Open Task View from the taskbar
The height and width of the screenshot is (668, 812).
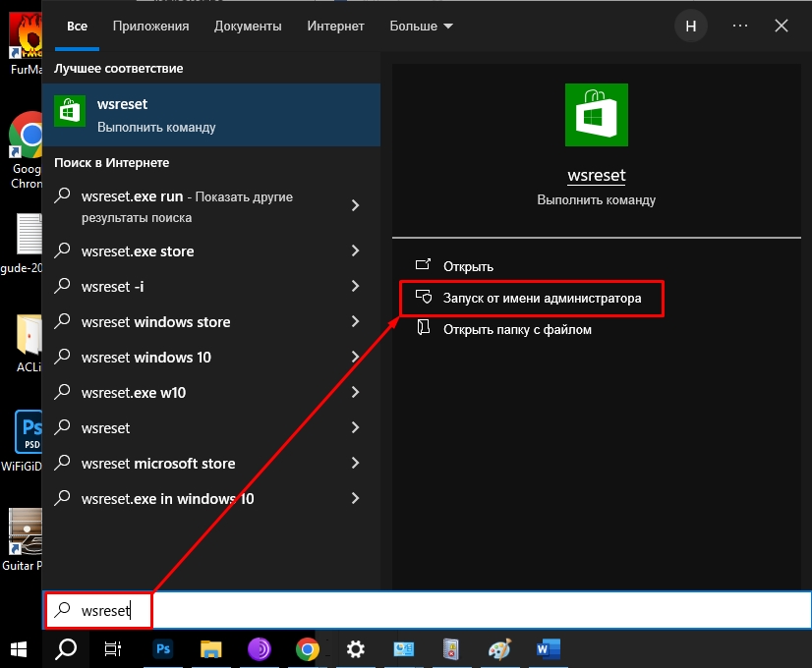point(112,649)
